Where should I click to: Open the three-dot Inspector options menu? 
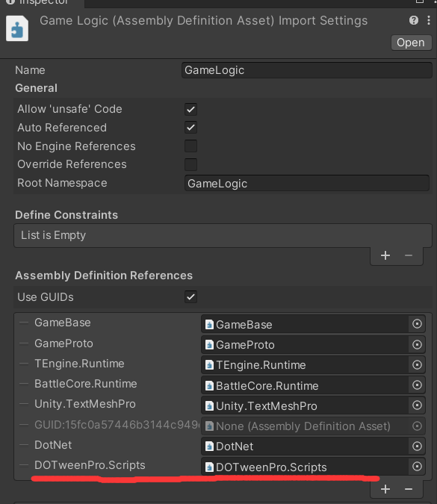(x=429, y=21)
